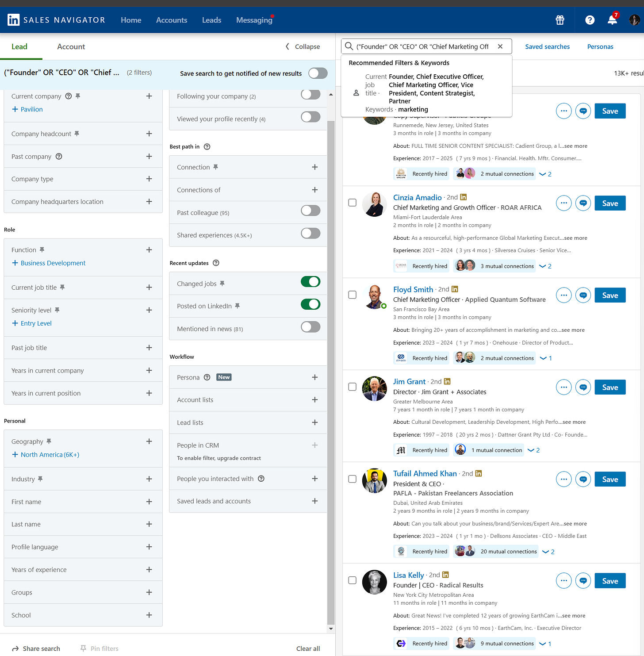Toggle Mentioned in news filter
Screen dimensions: 644x656
tap(310, 327)
